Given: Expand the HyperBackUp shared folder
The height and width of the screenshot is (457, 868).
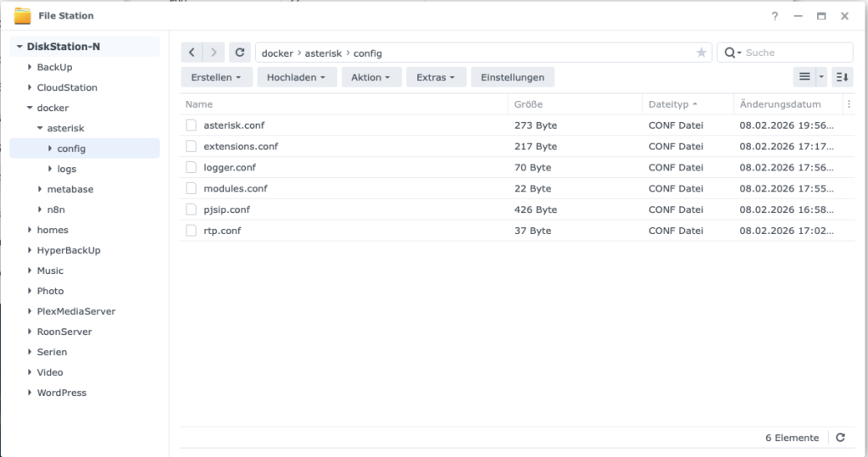Looking at the screenshot, I should click(x=30, y=251).
